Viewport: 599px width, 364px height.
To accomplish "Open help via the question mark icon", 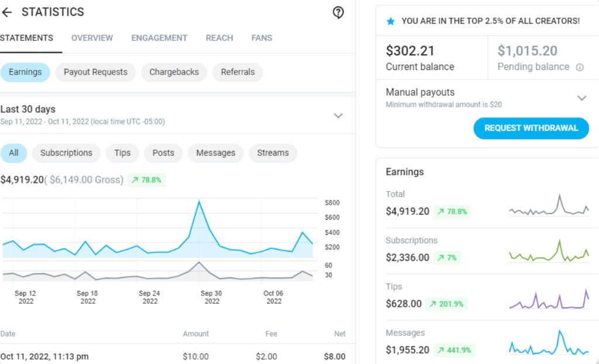I will 338,12.
